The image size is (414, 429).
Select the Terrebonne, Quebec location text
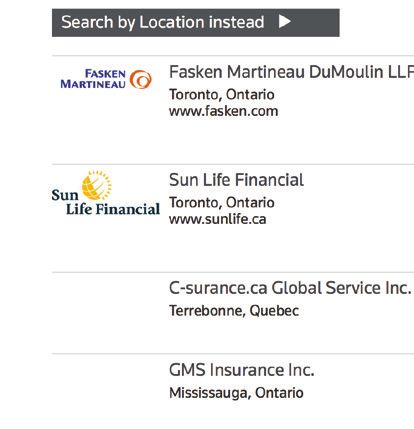click(234, 311)
